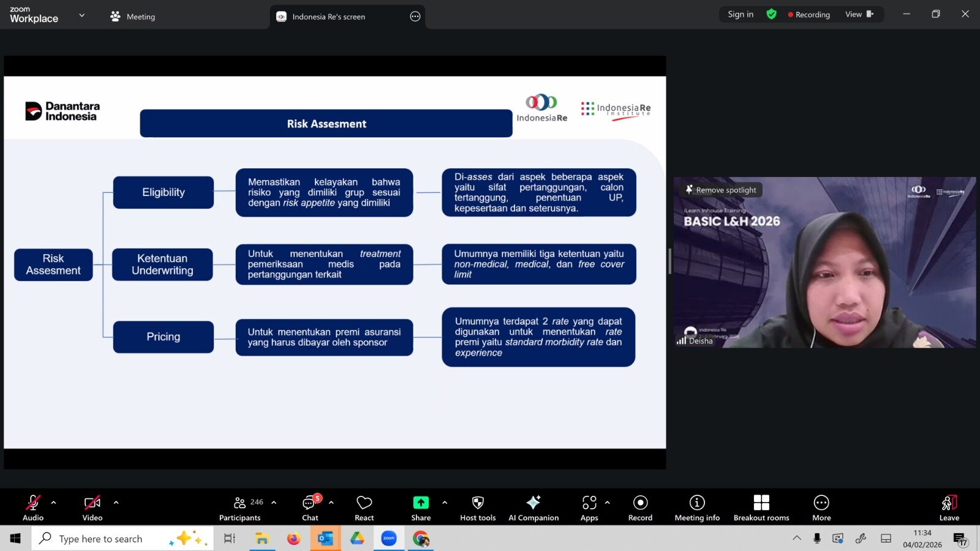Open the React heart icon

click(x=364, y=508)
